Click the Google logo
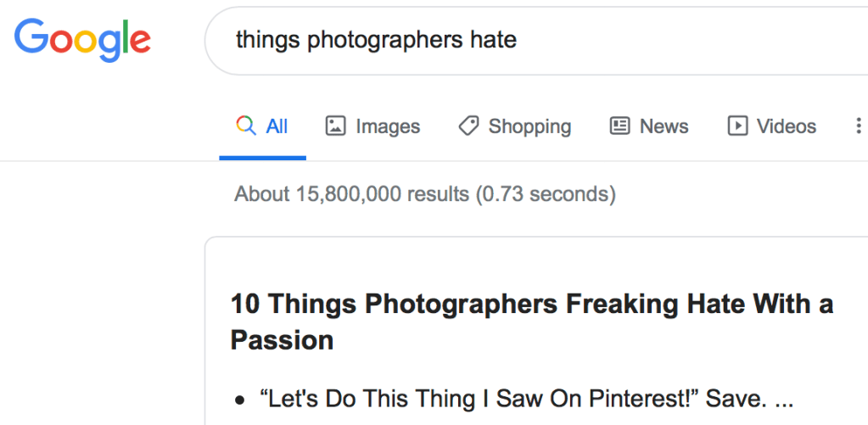 point(82,39)
